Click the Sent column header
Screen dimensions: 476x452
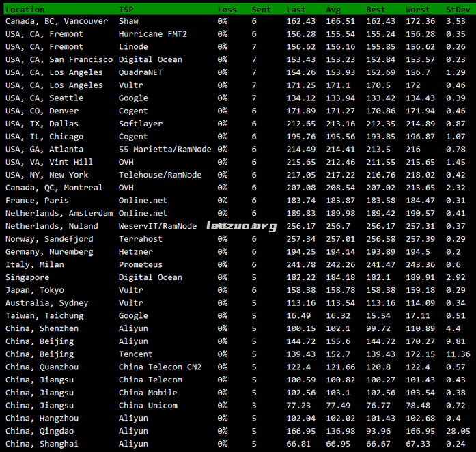(x=261, y=10)
